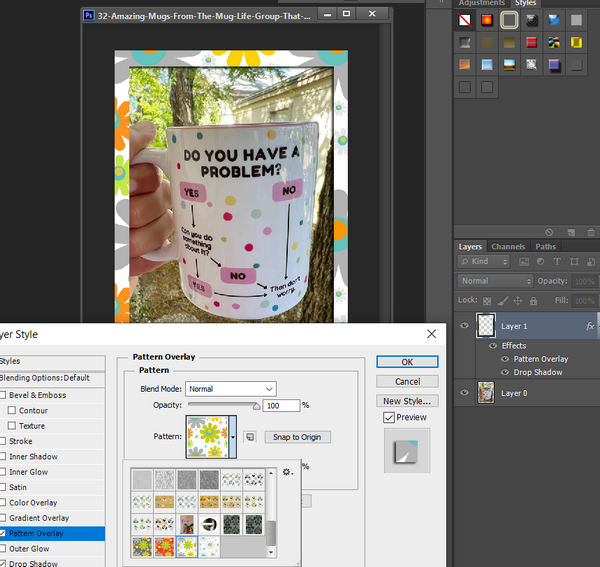Click the Opacity value field showing 100

pos(281,406)
